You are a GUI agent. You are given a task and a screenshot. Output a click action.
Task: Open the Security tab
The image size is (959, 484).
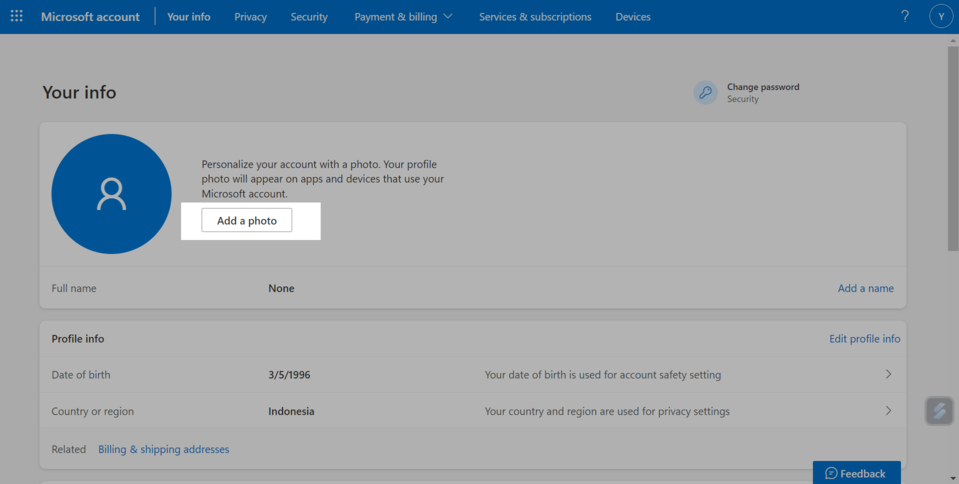(309, 17)
